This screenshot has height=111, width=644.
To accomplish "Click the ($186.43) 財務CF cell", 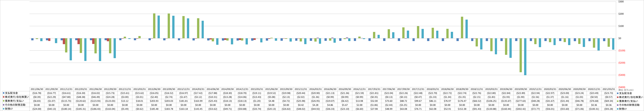I will point(95,109).
